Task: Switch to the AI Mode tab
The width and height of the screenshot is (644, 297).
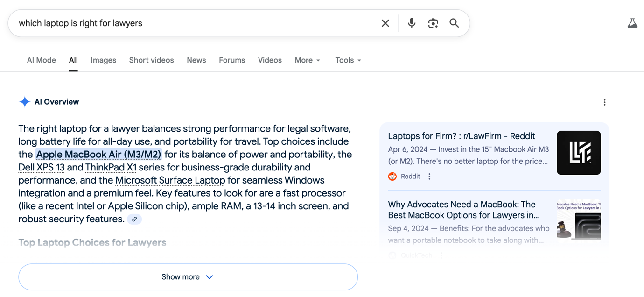Action: (x=41, y=60)
